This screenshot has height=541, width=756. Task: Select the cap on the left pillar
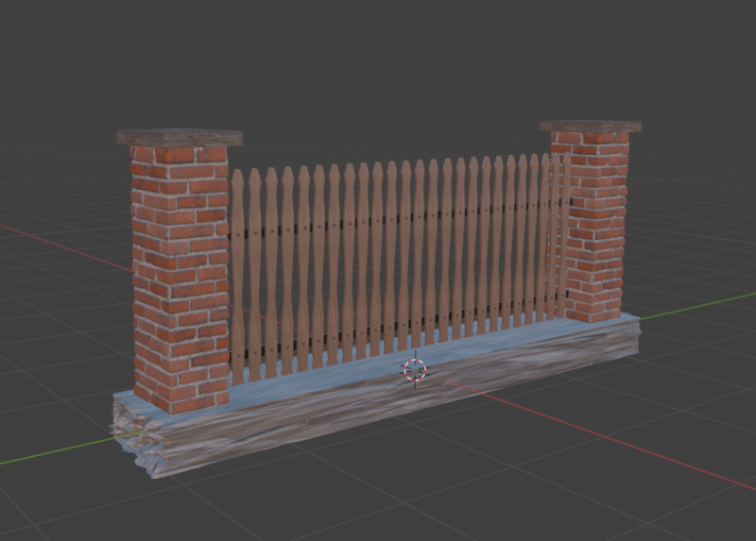point(180,137)
